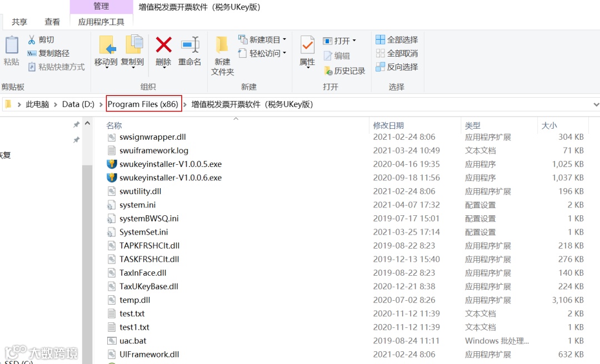This screenshot has height=364, width=600.
Task: Click Select none (全部取消)
Action: point(397,53)
